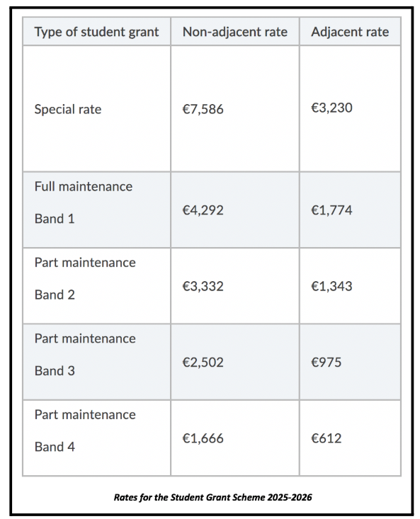The height and width of the screenshot is (519, 420).
Task: Click the 'Band 4' label
Action: [x=55, y=447]
